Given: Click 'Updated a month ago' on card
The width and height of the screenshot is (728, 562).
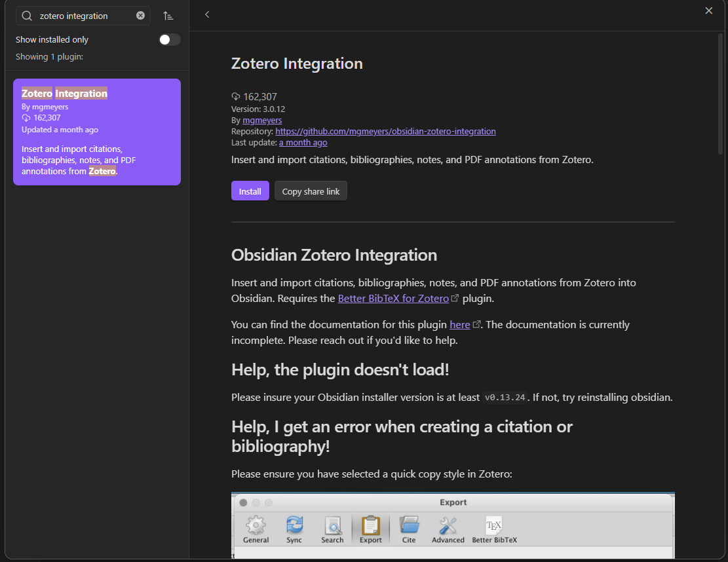Looking at the screenshot, I should pyautogui.click(x=60, y=130).
